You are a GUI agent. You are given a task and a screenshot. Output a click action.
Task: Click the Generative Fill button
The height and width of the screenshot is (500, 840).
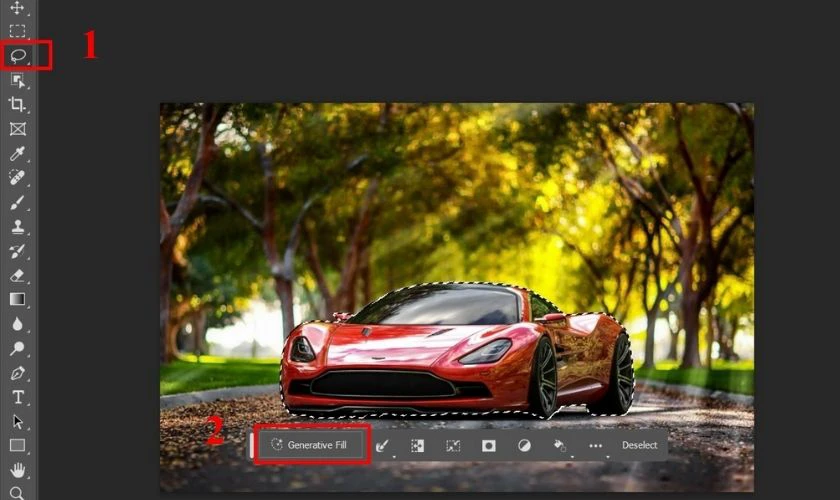[311, 445]
